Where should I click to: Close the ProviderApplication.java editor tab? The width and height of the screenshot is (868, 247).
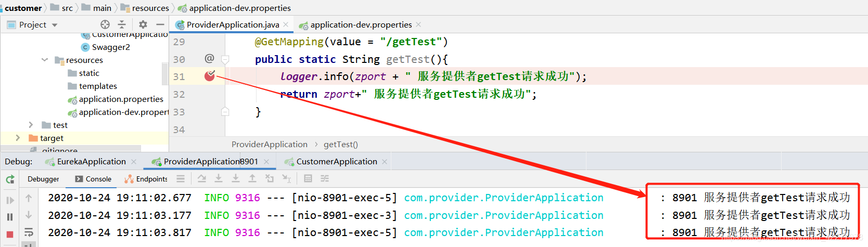286,24
